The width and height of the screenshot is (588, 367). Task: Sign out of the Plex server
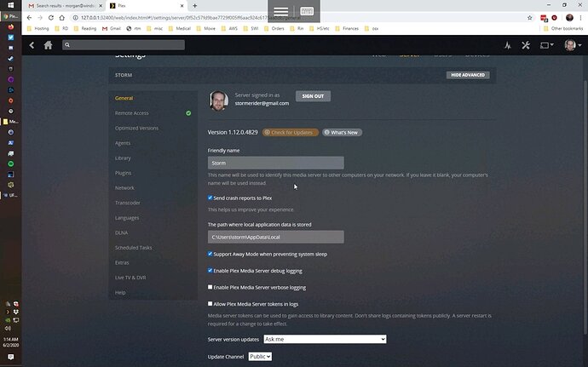point(313,96)
